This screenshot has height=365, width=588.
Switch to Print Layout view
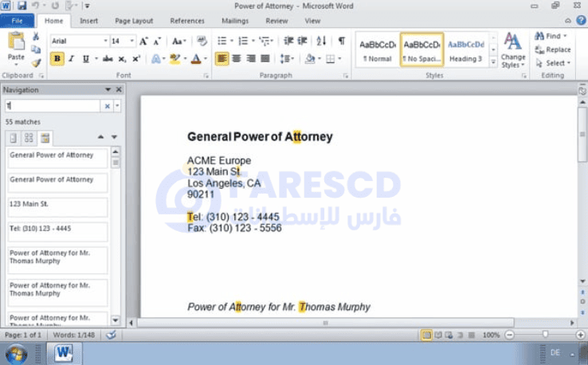click(426, 335)
